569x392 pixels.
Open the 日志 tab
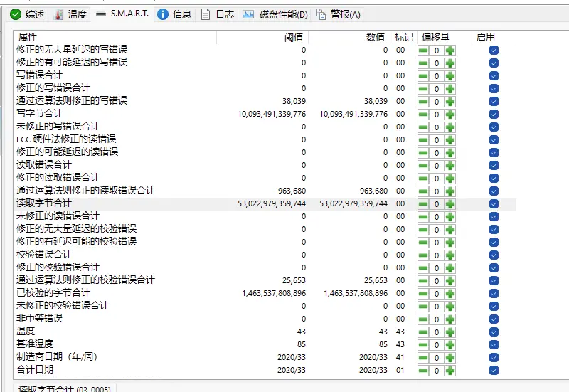click(217, 14)
